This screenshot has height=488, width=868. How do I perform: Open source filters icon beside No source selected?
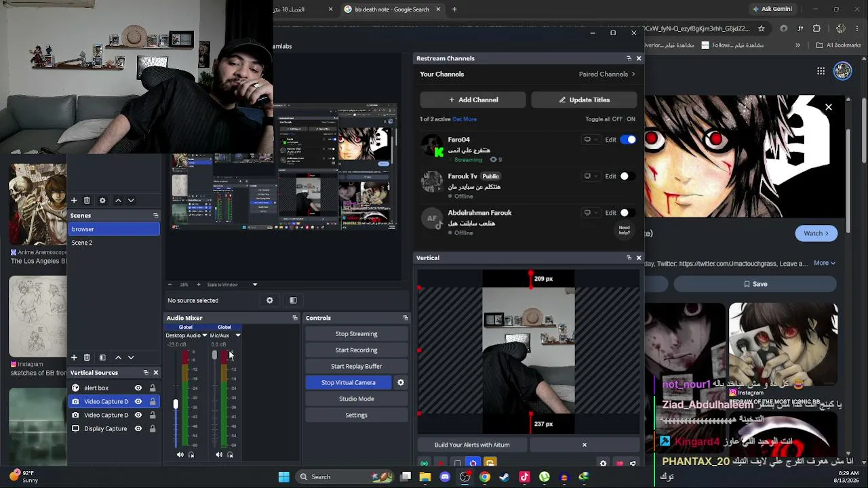click(x=293, y=300)
